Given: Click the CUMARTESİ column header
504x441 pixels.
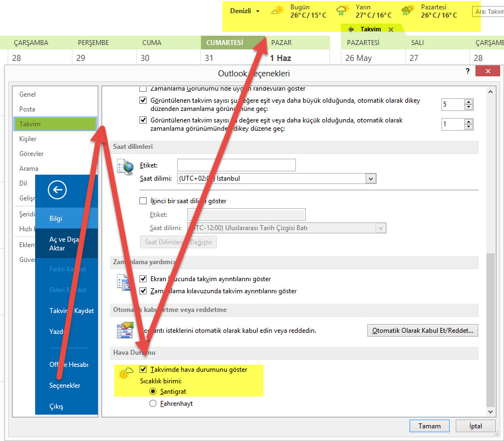Looking at the screenshot, I should tap(233, 43).
